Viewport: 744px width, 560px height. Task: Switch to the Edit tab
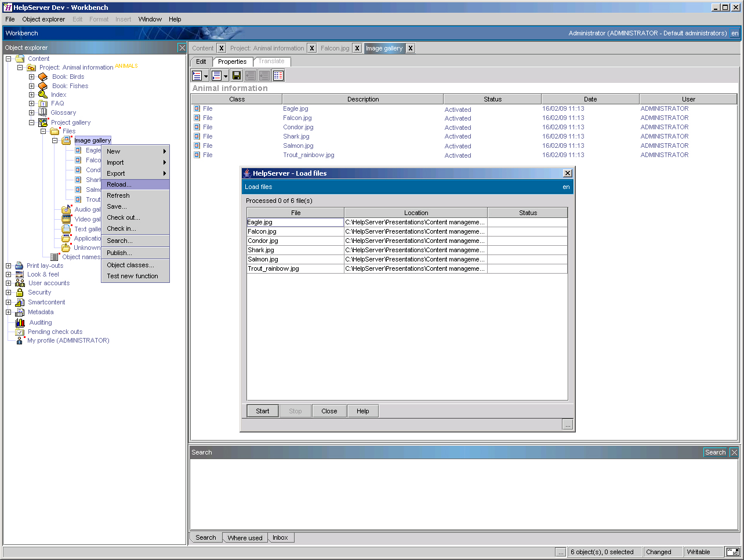tap(201, 61)
